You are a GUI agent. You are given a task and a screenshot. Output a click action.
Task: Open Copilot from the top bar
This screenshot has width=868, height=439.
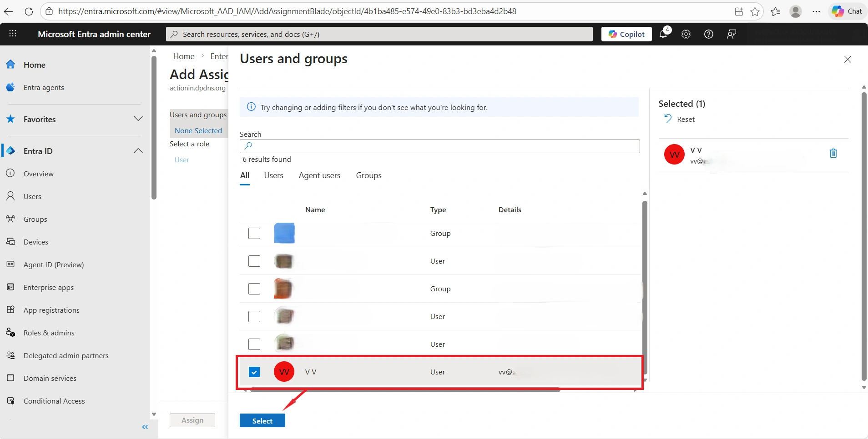coord(626,34)
